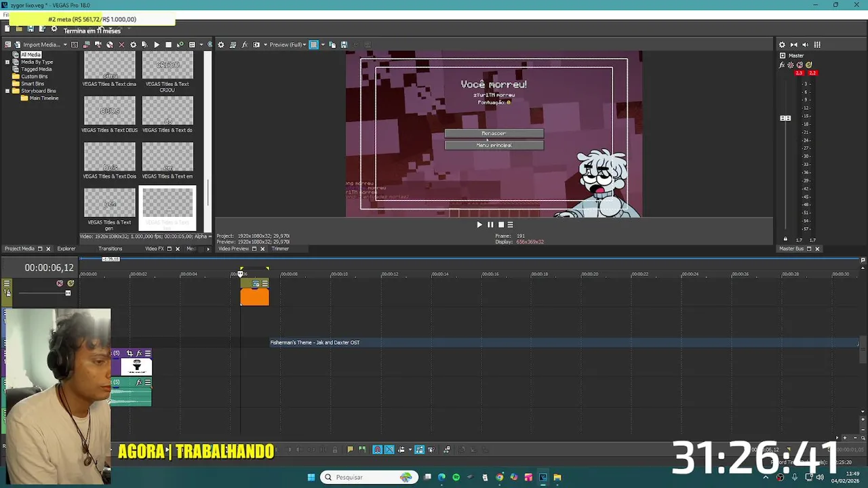Open the Overlays dropdown arrow
Screen dimensions: 868x488
pos(321,45)
